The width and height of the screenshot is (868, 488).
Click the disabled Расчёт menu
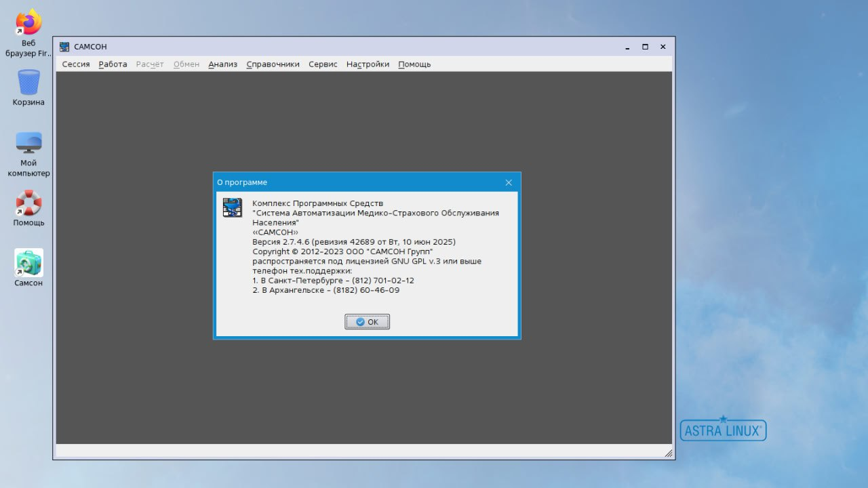(x=150, y=64)
